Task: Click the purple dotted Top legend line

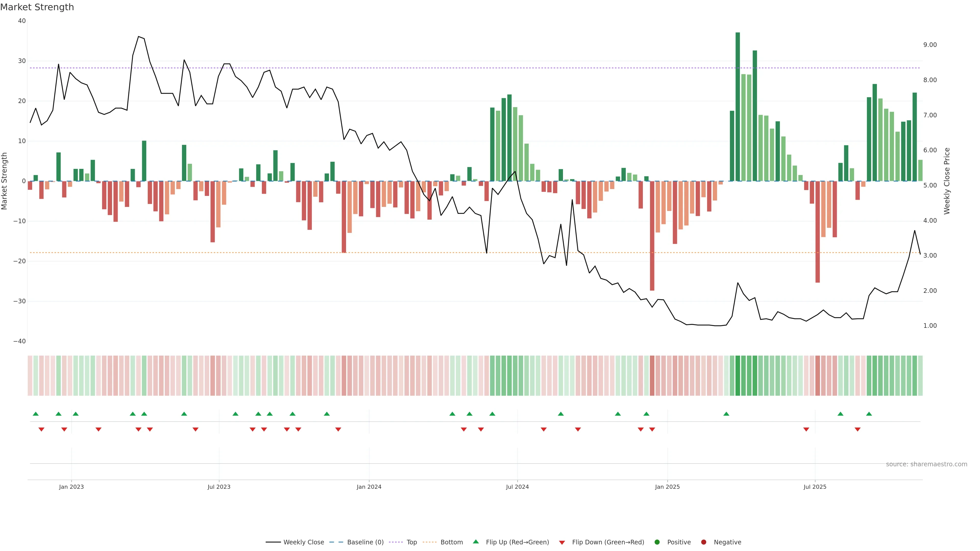Action: tap(396, 542)
